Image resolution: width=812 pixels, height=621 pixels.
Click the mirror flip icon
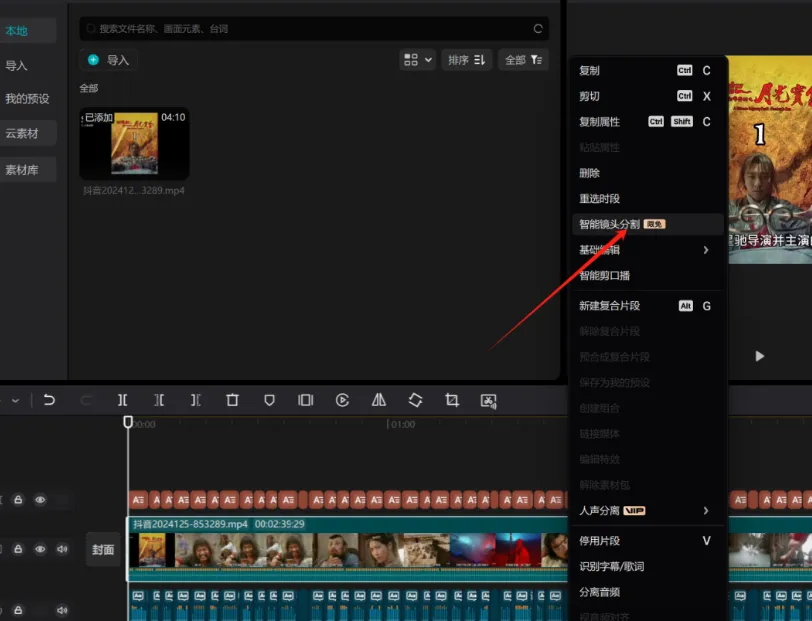coord(379,400)
